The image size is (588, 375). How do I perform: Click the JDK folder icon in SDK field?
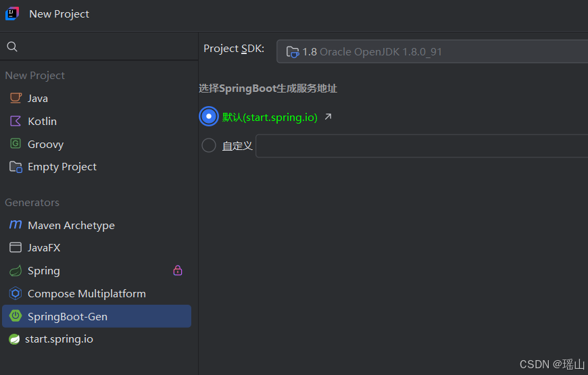(x=293, y=52)
